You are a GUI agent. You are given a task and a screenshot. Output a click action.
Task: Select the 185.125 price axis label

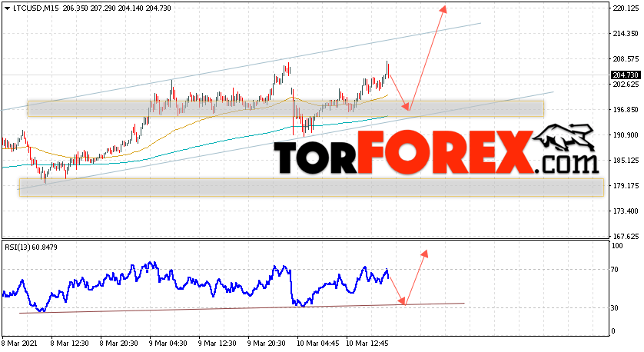pos(626,160)
